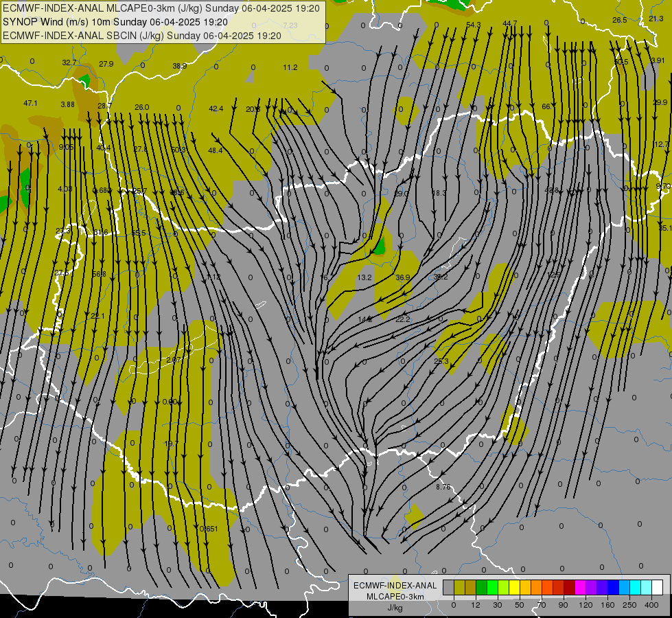This screenshot has height=618, width=672.
Task: Click the map value 13.2
Action: (x=364, y=277)
